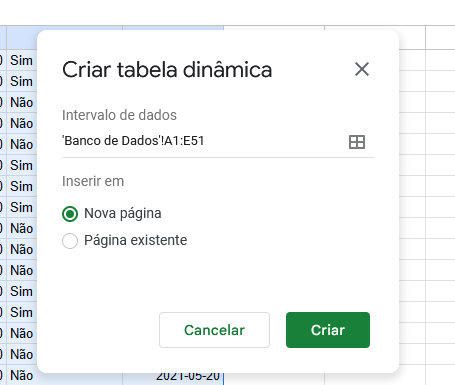Click the green Criar button

coord(328,330)
